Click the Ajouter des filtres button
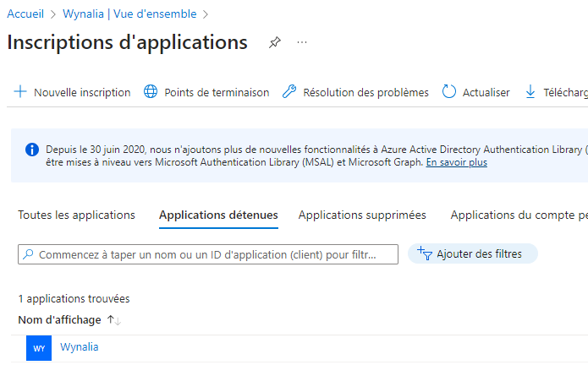 (x=472, y=253)
